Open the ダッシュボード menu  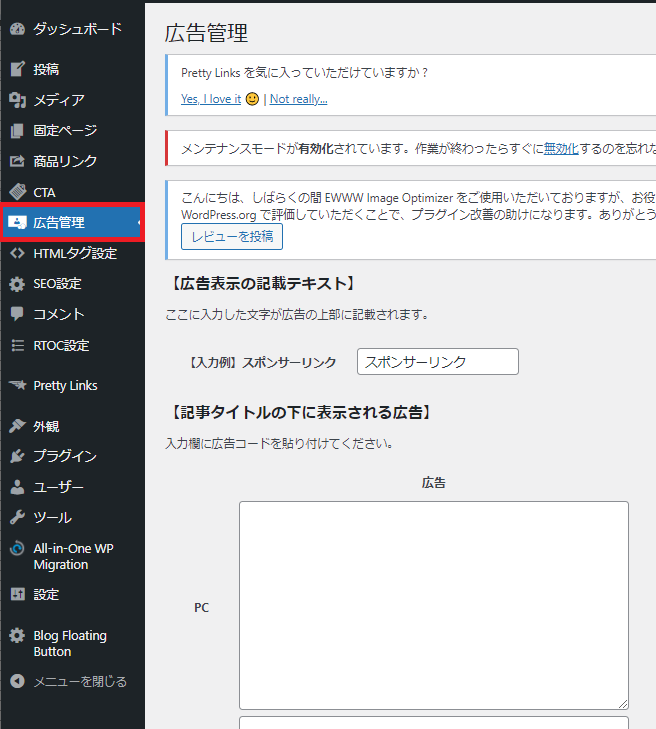point(73,29)
